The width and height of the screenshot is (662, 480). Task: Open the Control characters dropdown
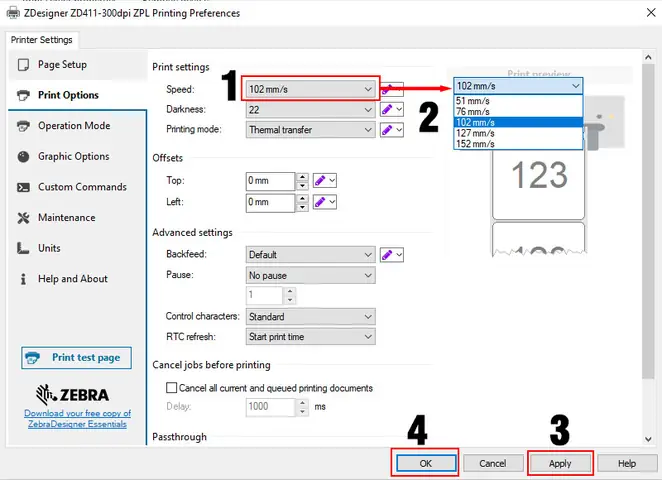(x=310, y=317)
